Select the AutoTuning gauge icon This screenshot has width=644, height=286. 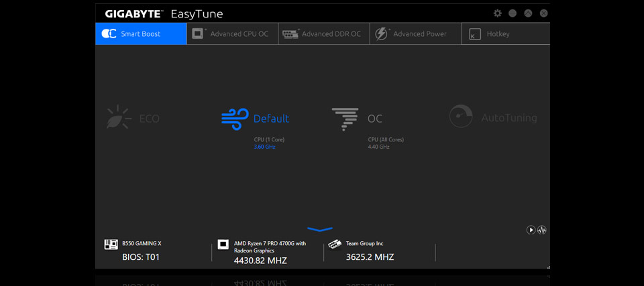(x=461, y=116)
